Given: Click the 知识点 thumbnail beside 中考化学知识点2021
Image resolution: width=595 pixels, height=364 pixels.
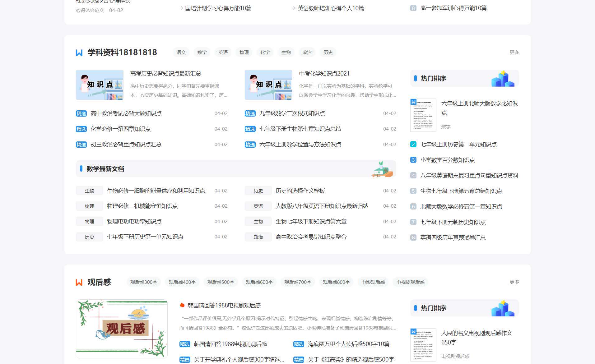Looking at the screenshot, I should click(x=268, y=85).
